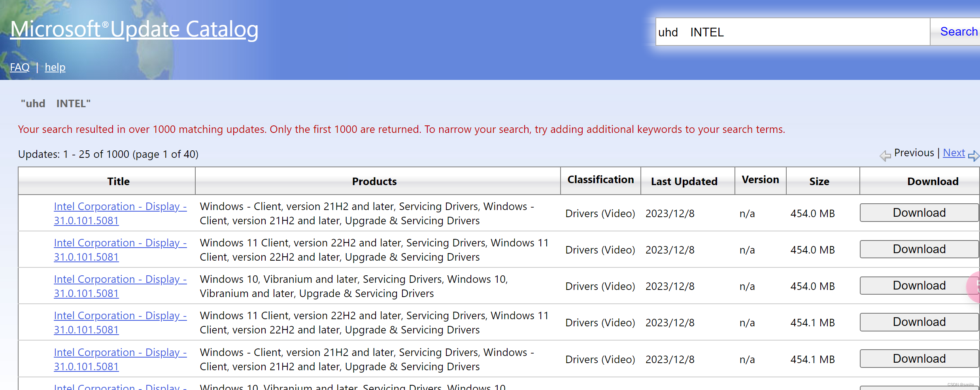Download second row Windows 11 454.0 MB driver

pos(919,249)
